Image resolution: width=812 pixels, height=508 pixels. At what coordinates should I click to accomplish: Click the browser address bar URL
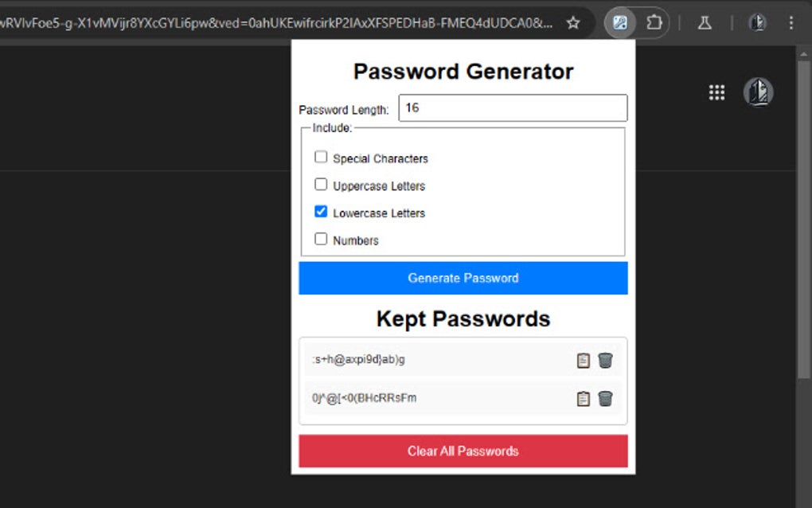pos(279,23)
